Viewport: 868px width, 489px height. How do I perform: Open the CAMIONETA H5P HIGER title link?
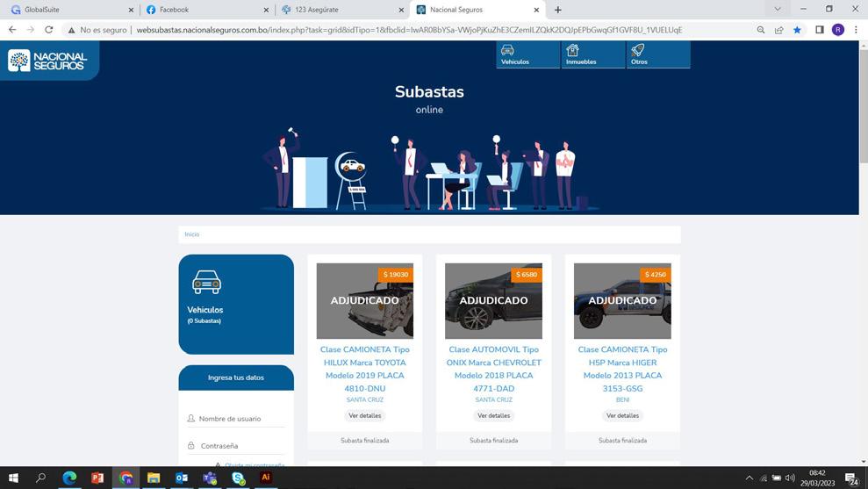[622, 369]
